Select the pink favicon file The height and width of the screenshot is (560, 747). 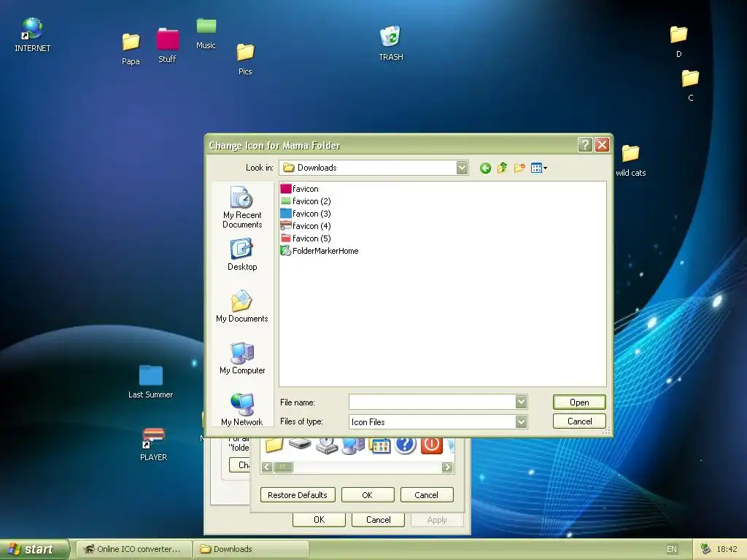(300, 189)
